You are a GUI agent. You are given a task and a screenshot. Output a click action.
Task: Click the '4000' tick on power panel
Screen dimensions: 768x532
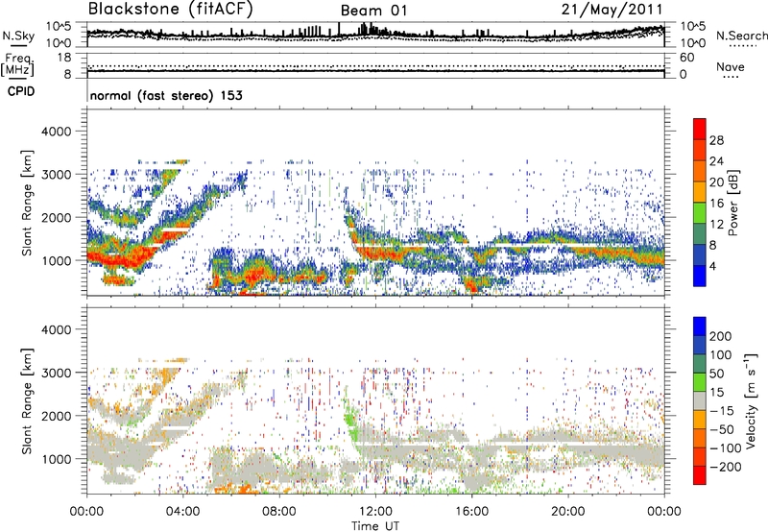(56, 132)
